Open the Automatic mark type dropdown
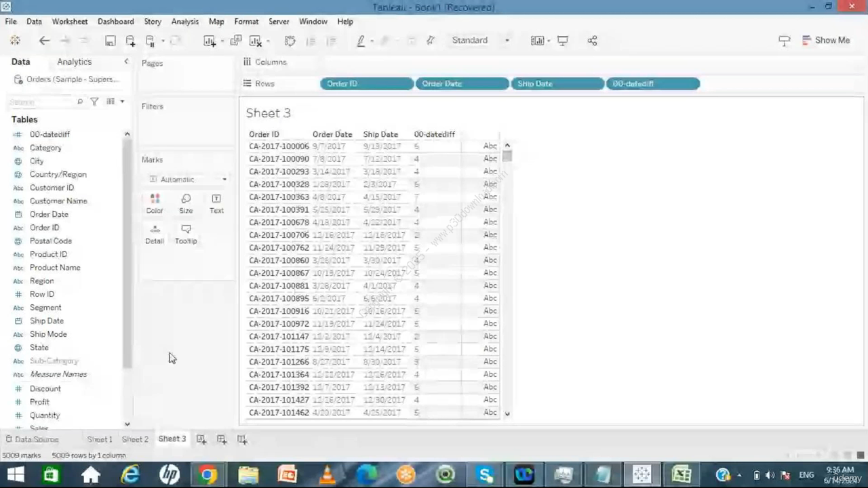Viewport: 868px width, 488px height. 187,180
